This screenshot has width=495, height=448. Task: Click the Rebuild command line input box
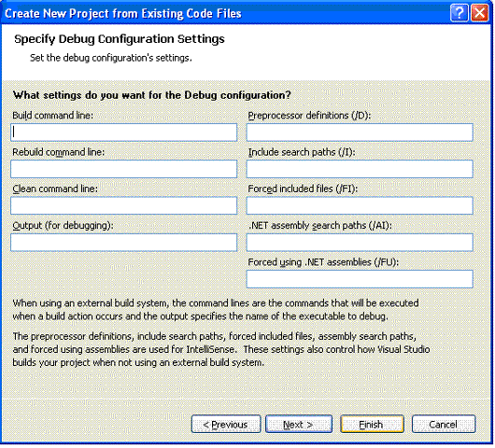click(x=123, y=169)
